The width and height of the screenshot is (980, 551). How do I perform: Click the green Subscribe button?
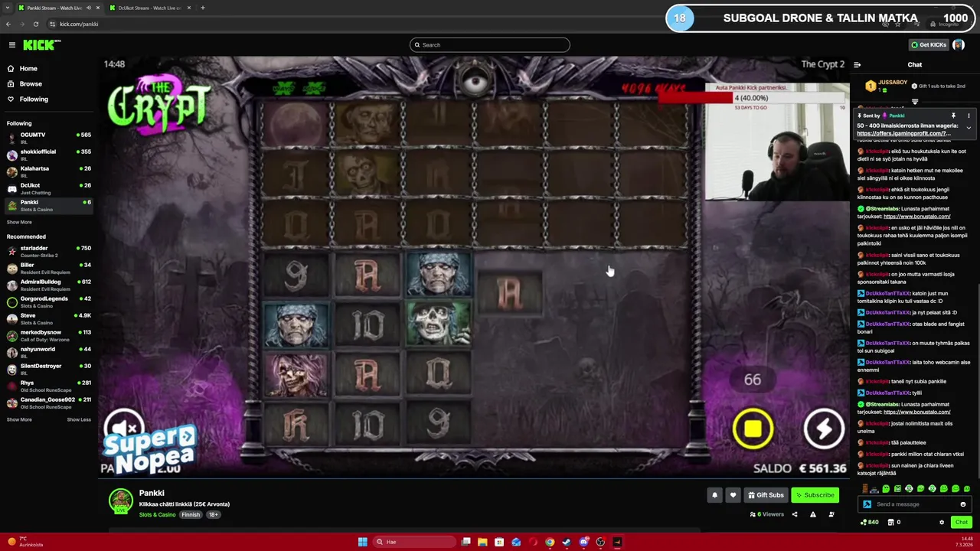[x=815, y=495]
